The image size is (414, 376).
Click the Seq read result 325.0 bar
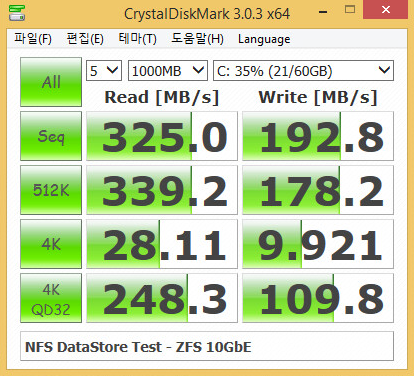162,136
